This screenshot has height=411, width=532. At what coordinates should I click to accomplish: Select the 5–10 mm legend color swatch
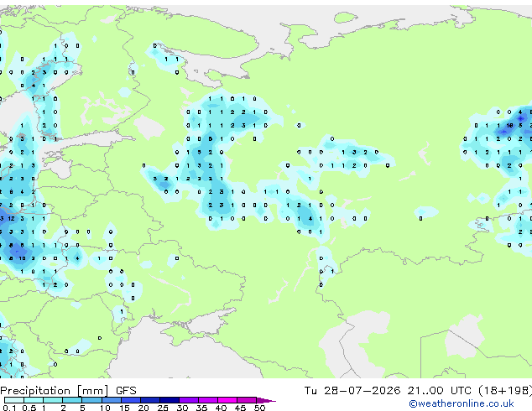click(91, 400)
